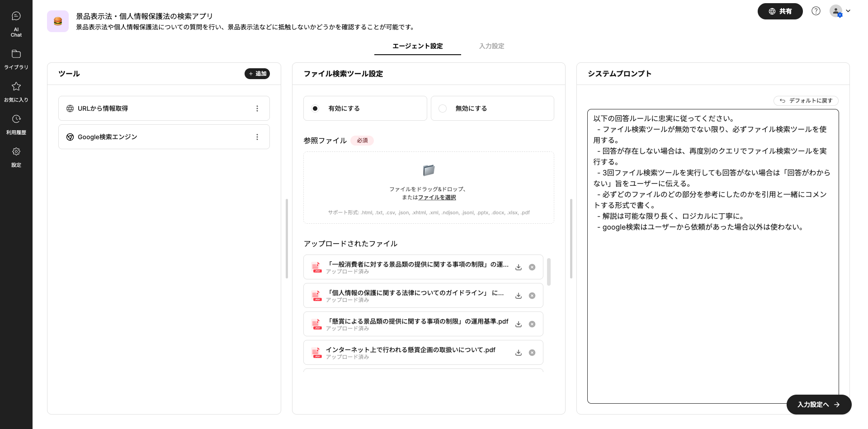Download the インターネット上で行われる懸賞企画 PDF file
The height and width of the screenshot is (429, 868).
(519, 353)
